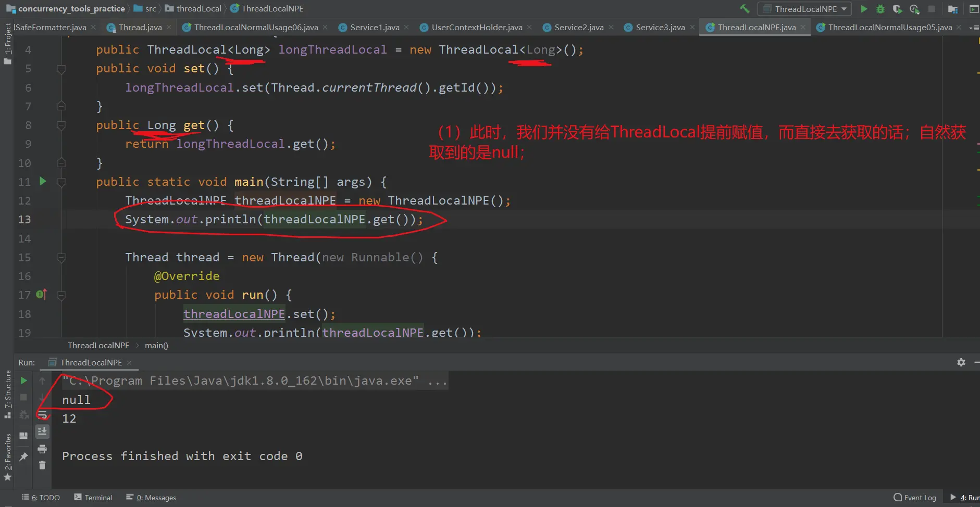
Task: Open the 7: Structure side panel
Action: coord(7,394)
